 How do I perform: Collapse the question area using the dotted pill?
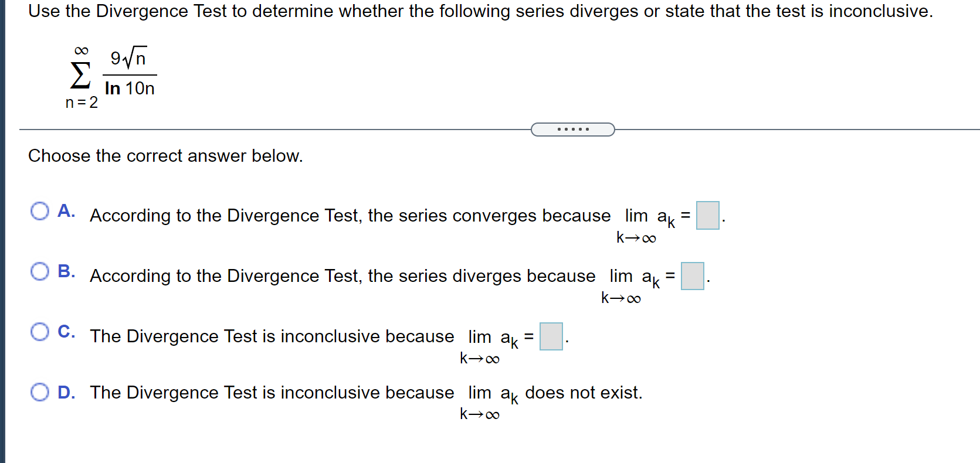573,129
